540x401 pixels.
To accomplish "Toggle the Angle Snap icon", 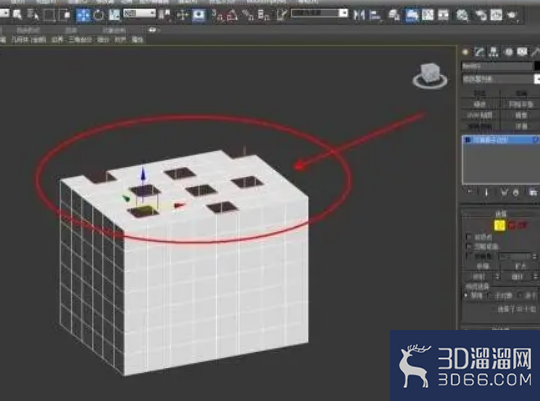I will click(232, 15).
